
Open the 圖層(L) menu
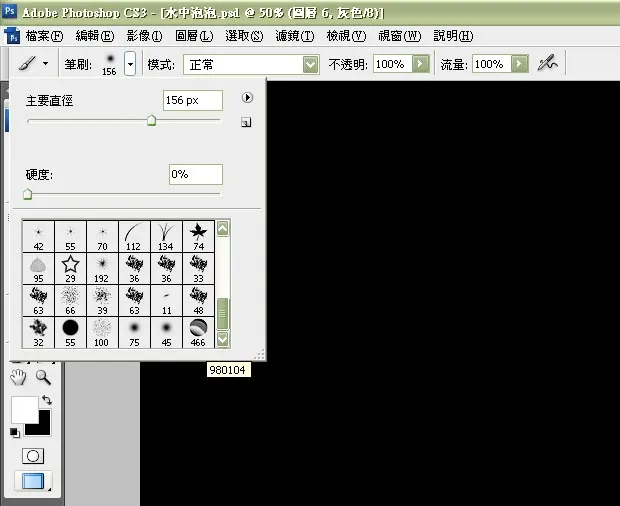coord(194,36)
